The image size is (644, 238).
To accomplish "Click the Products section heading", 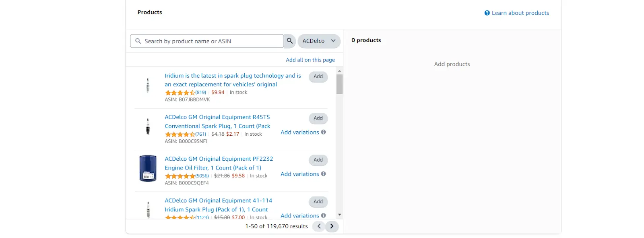I will coord(150,12).
